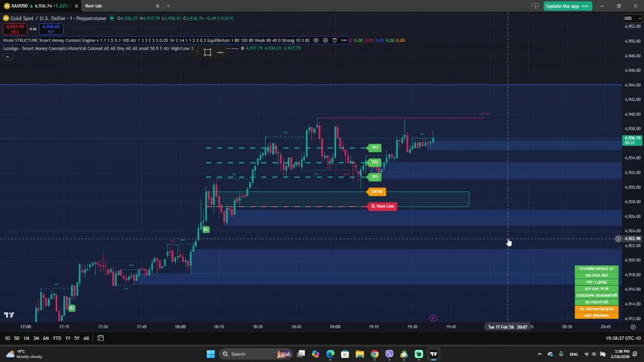Open the Go to date calendar icon

coord(100,338)
